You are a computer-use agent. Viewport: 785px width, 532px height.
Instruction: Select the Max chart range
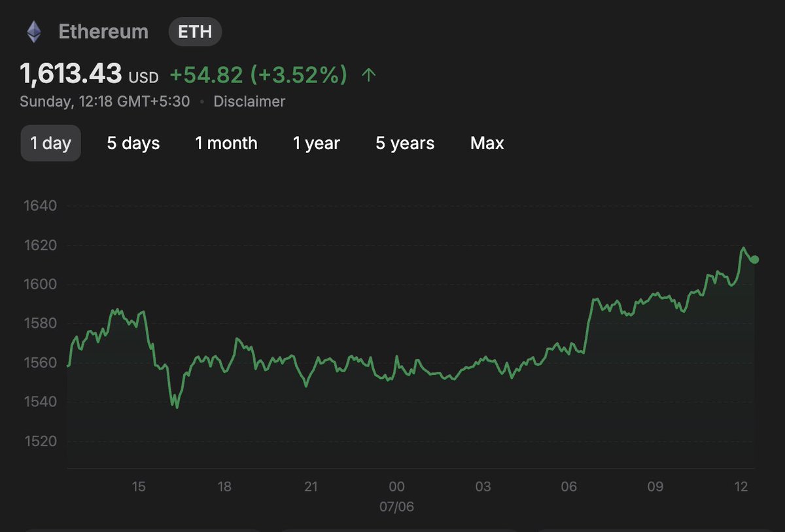[x=487, y=143]
